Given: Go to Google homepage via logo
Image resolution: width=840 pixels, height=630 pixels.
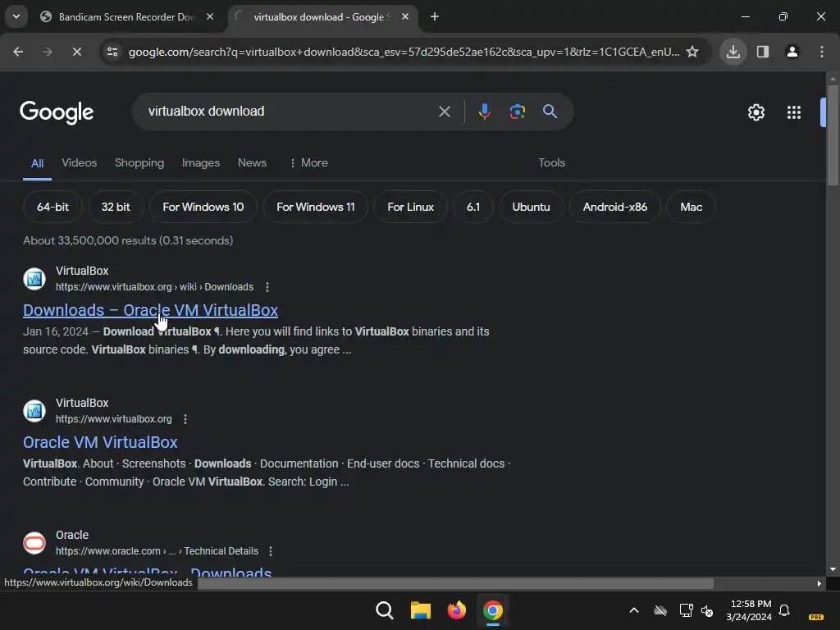Looking at the screenshot, I should tap(57, 112).
